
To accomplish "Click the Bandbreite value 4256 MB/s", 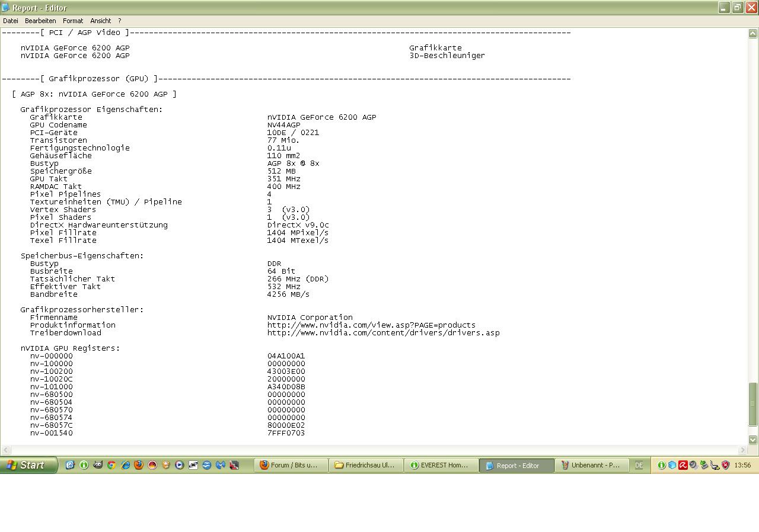I will click(288, 294).
